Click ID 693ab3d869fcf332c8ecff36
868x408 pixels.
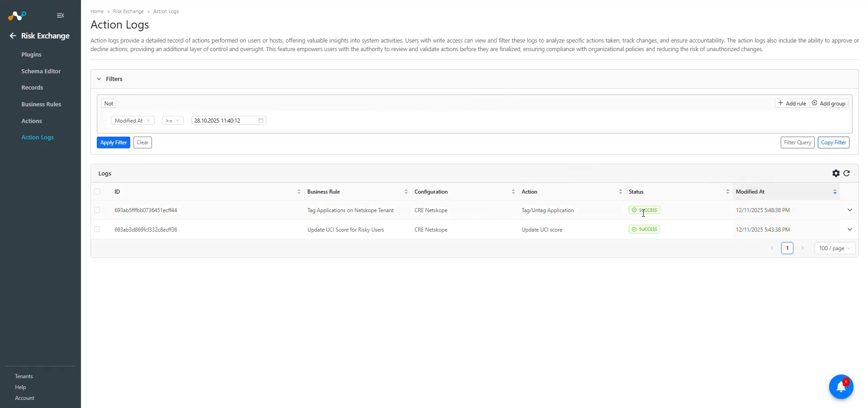point(146,230)
